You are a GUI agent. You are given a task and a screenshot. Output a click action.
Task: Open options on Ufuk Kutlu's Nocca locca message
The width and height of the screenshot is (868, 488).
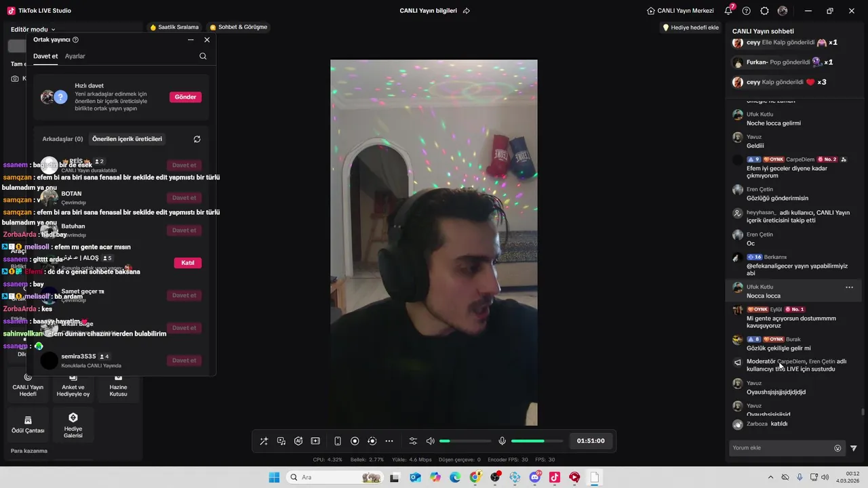pos(849,287)
